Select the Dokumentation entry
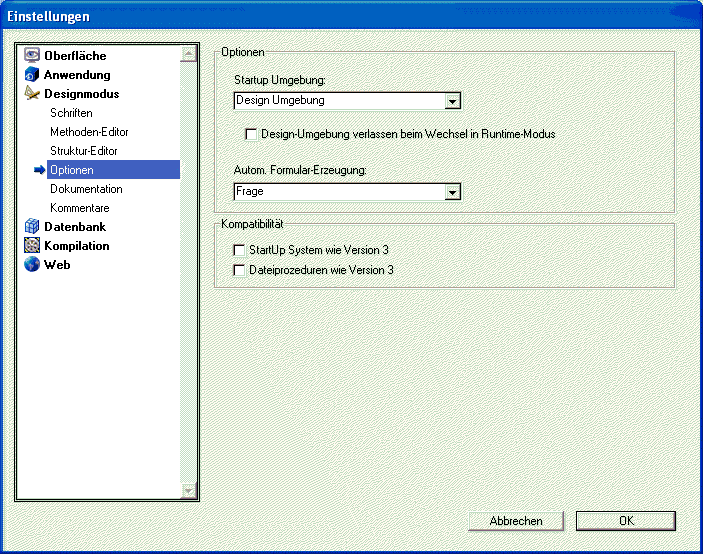703x554 pixels. click(86, 189)
